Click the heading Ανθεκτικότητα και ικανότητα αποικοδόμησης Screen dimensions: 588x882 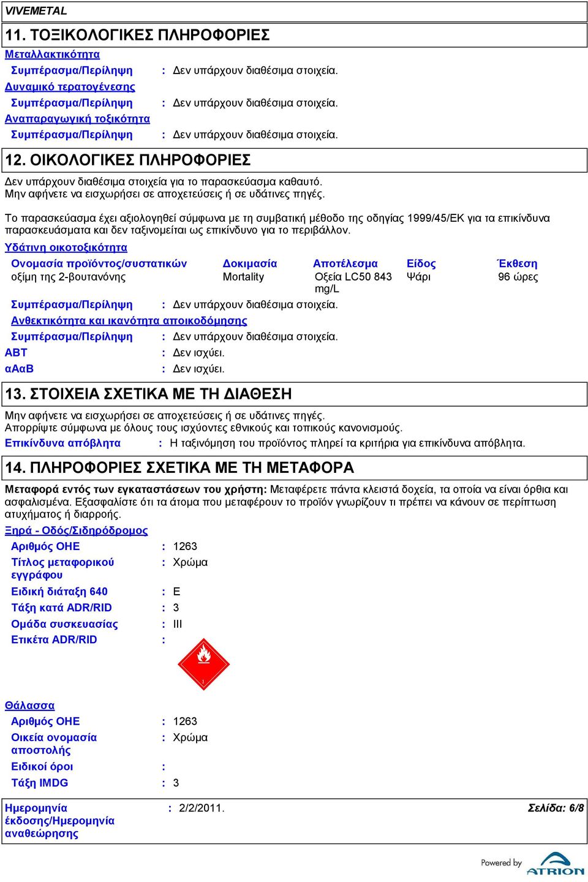coord(129,320)
